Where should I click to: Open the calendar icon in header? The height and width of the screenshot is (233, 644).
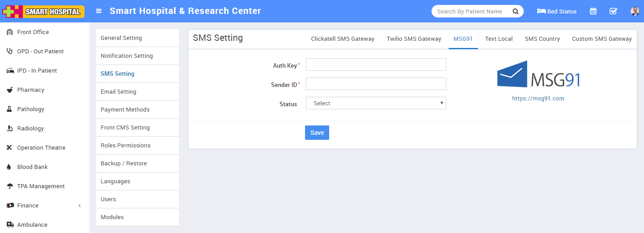593,11
